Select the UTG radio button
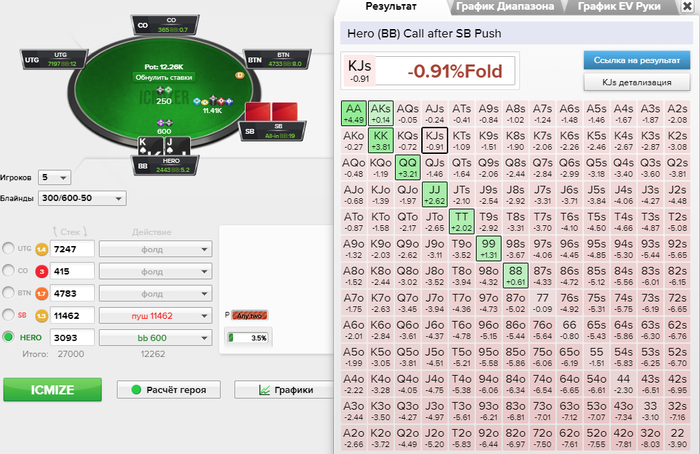The width and height of the screenshot is (700, 454). tap(8, 248)
